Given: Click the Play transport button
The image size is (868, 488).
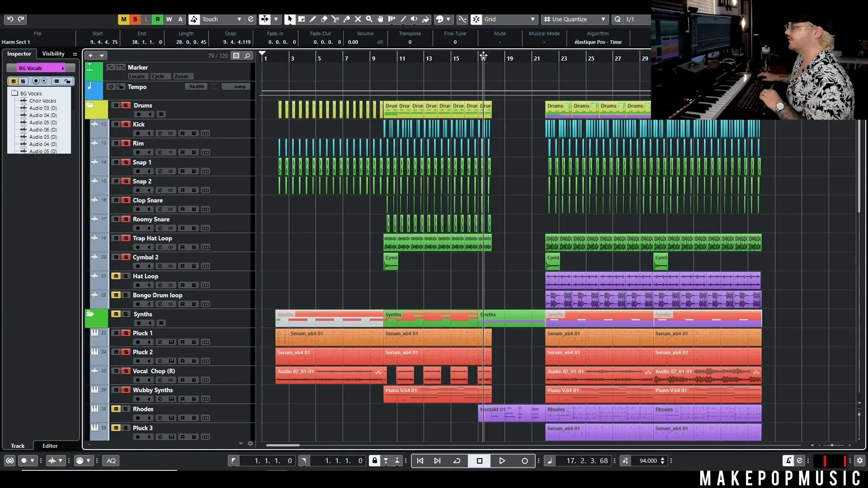Looking at the screenshot, I should pyautogui.click(x=502, y=460).
